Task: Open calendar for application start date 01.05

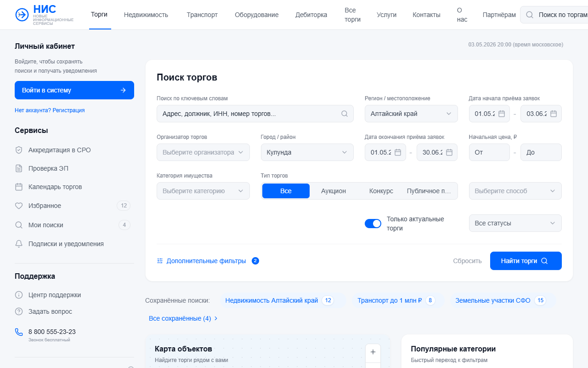Action: pyautogui.click(x=502, y=114)
